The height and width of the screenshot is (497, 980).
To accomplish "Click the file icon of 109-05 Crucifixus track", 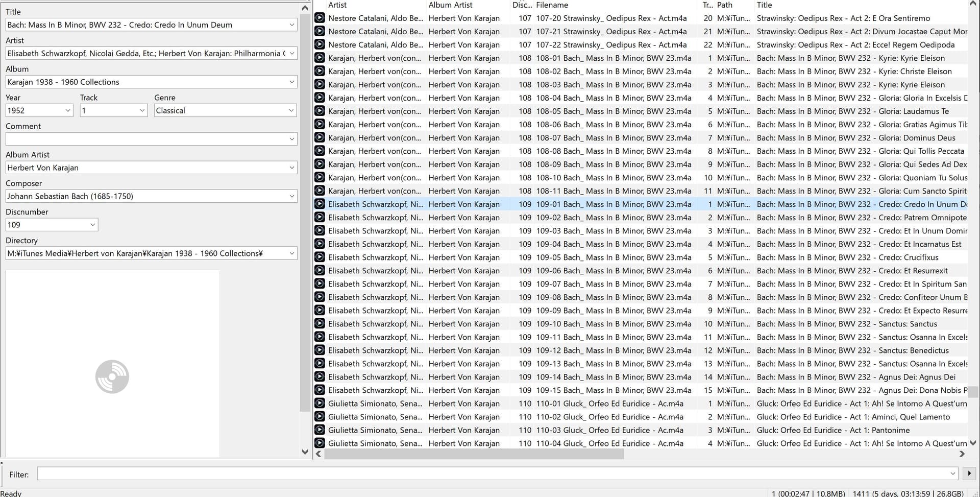I will (x=320, y=257).
